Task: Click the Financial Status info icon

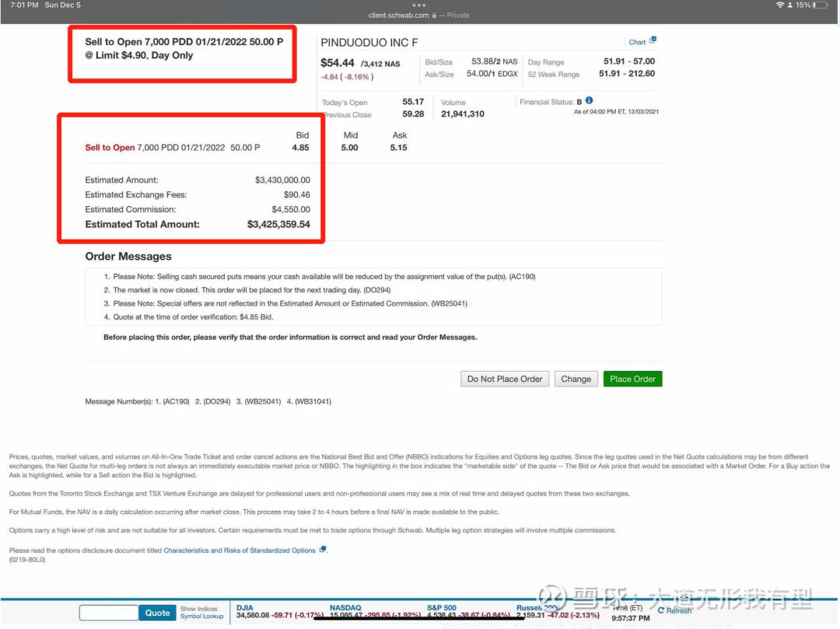Action: 589,101
